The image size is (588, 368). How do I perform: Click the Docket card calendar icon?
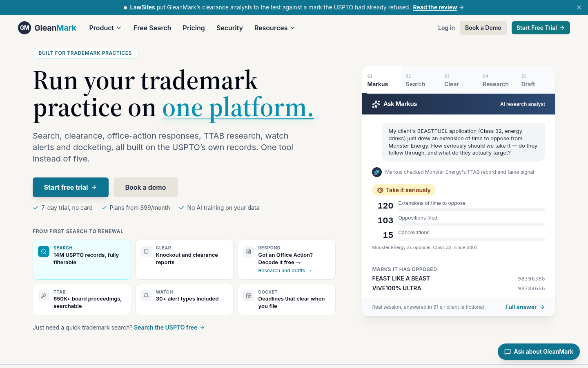tap(249, 296)
